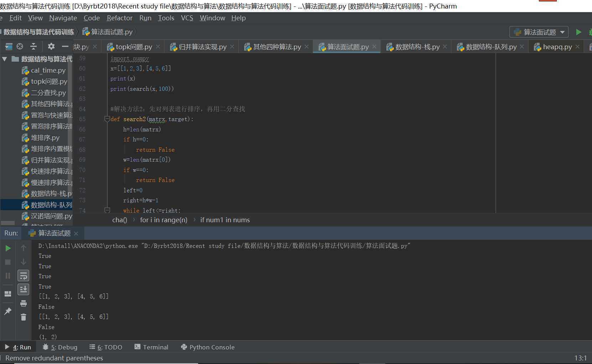The image size is (592, 364).
Task: Select topk问题.py in the project tree
Action: 44,82
